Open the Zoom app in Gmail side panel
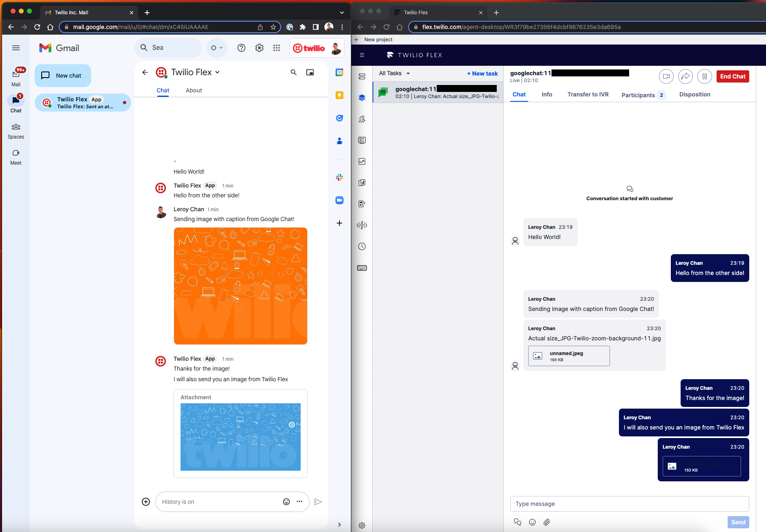Image resolution: width=766 pixels, height=532 pixels. (x=339, y=200)
